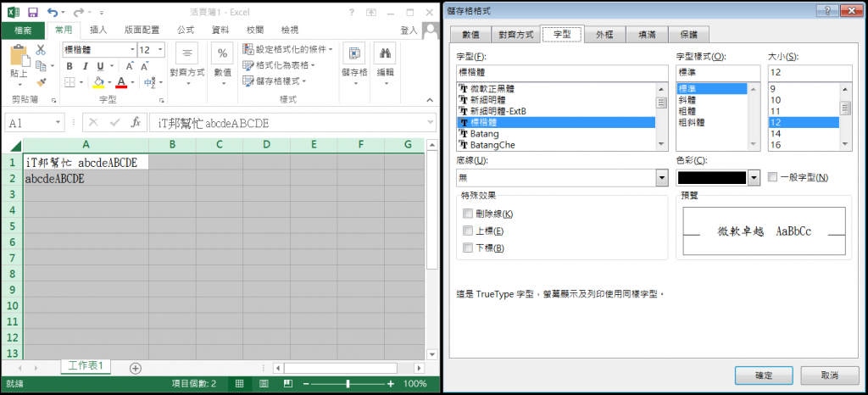Switch to Normal view in status bar
Image resolution: width=868 pixels, height=395 pixels.
click(240, 383)
